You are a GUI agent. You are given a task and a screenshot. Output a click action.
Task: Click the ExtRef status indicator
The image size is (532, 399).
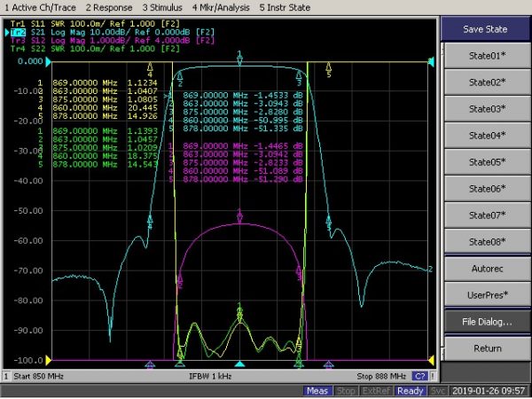coord(379,390)
